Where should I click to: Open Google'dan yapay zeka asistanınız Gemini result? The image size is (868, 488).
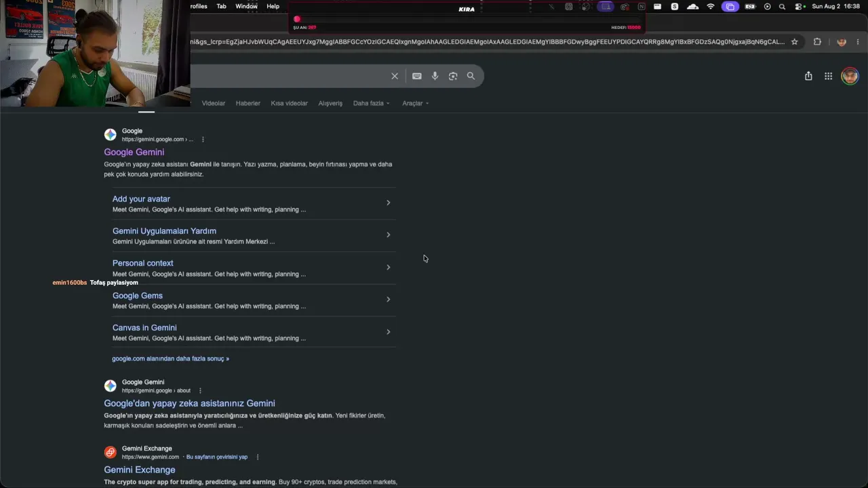click(x=189, y=403)
